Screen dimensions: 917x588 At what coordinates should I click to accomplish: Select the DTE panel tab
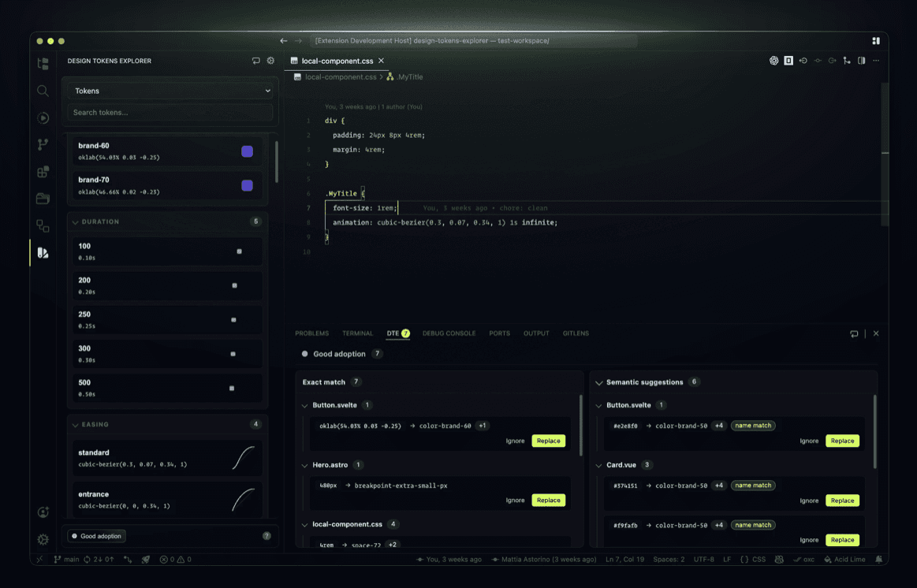pos(397,333)
